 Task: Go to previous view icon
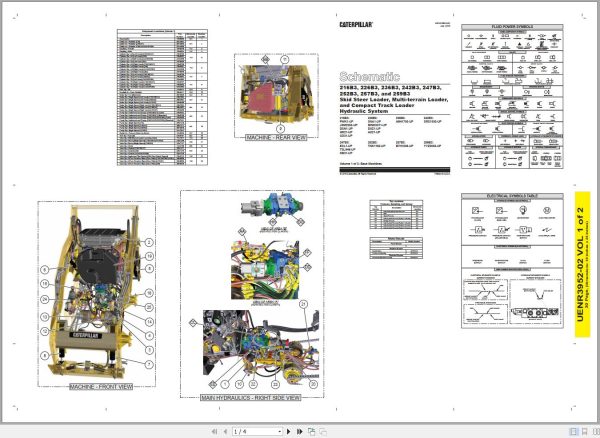tap(311, 431)
